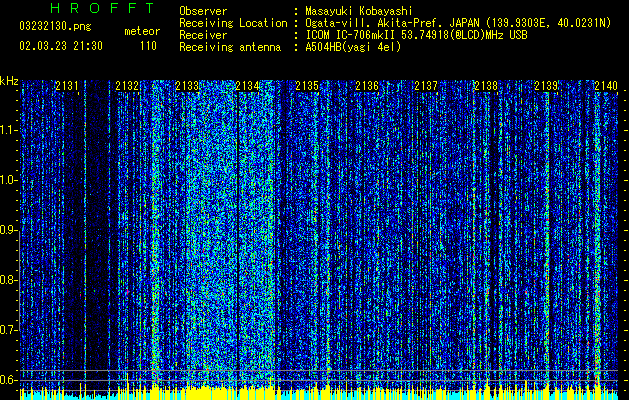The height and width of the screenshot is (400, 629).
Task: Click the meteor label
Action: pos(142,31)
